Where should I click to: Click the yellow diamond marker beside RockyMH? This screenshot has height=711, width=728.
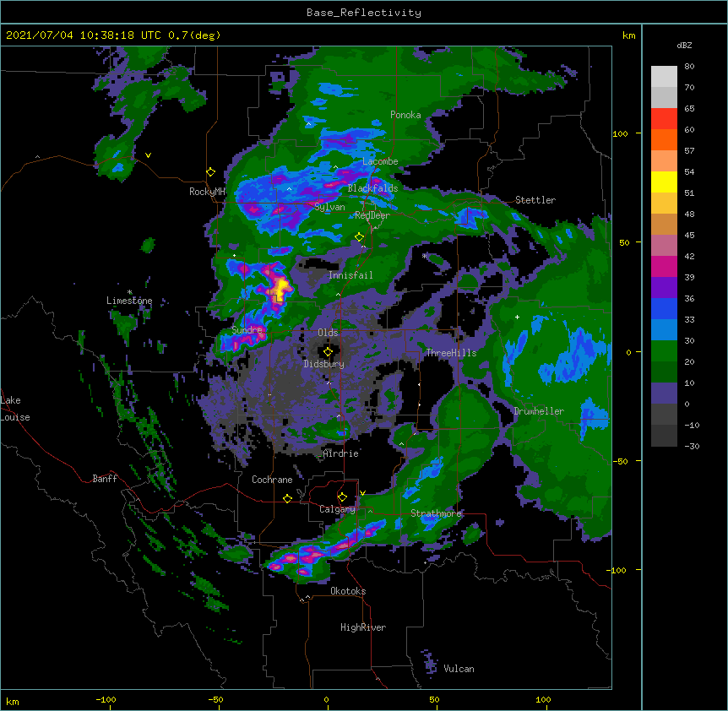[211, 172]
